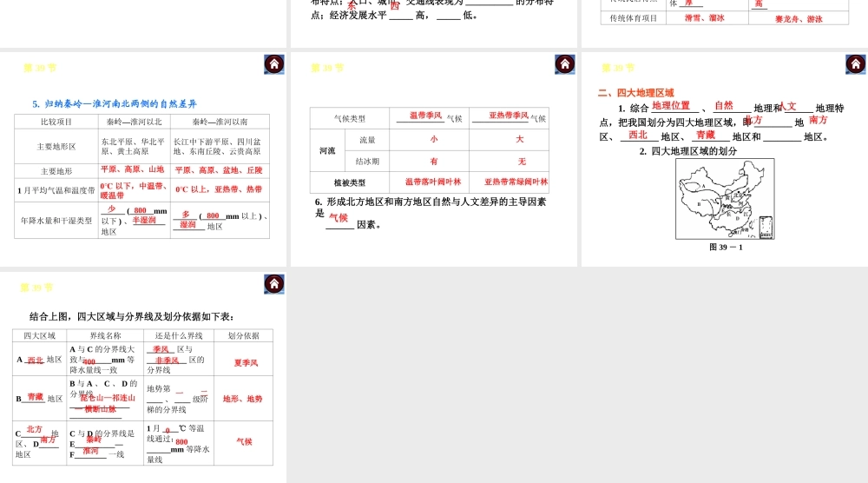Image resolution: width=868 pixels, height=483 pixels.
Task: Click the red answer 平原、高原、山地
Action: click(132, 169)
